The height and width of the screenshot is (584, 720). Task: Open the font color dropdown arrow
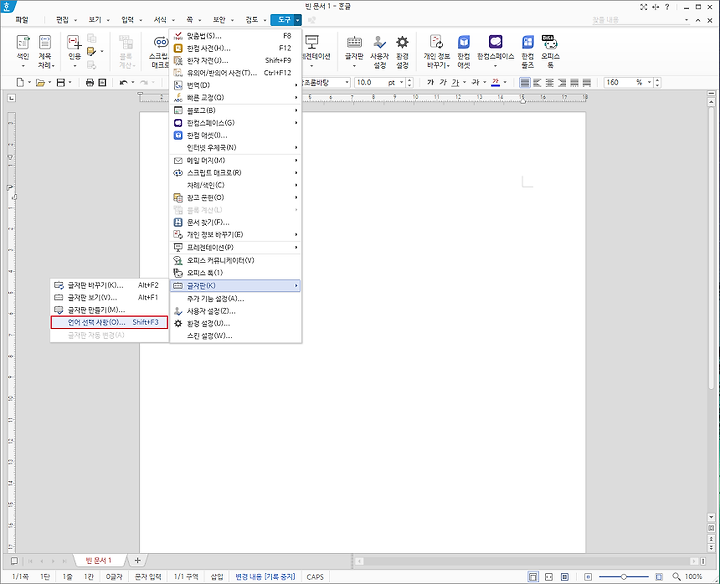[x=505, y=83]
